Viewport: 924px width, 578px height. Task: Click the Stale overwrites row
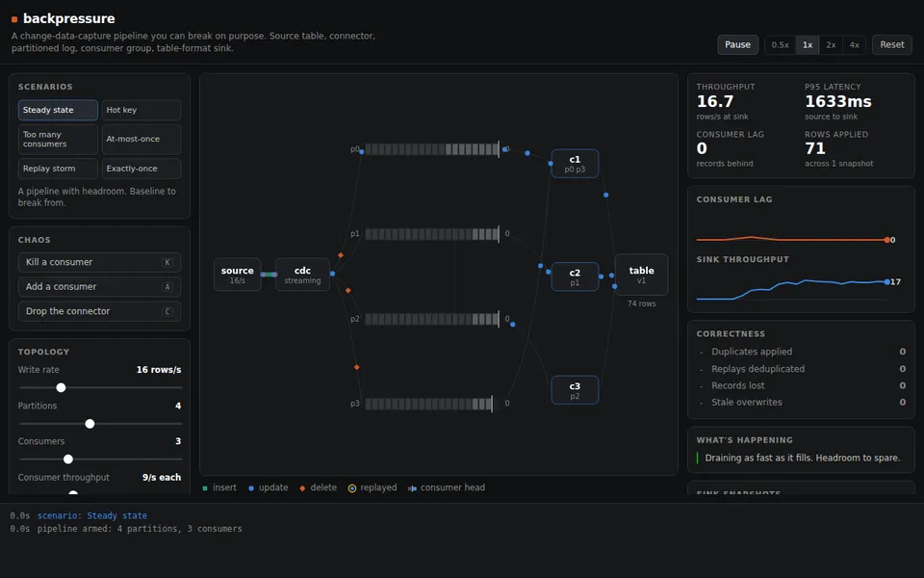tap(802, 403)
